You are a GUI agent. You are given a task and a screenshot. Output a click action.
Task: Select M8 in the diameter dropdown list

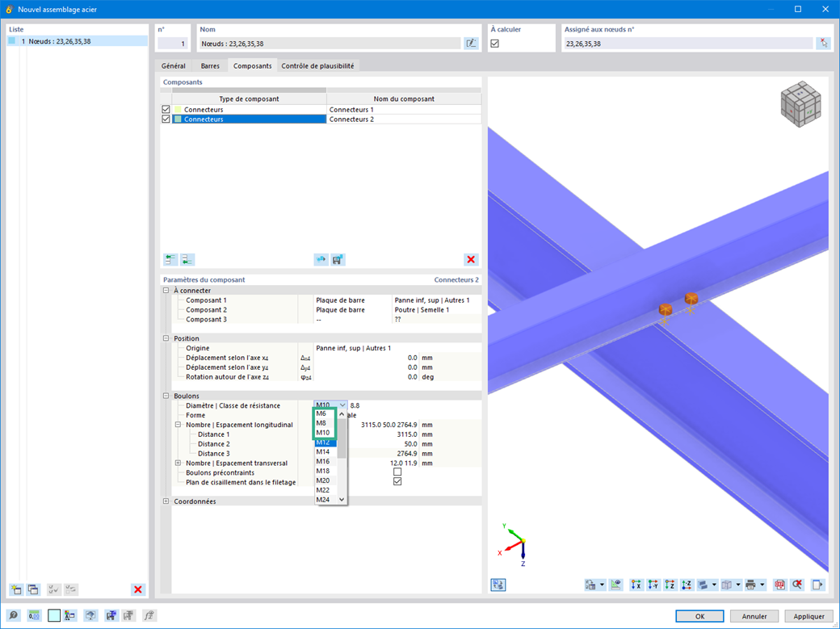[x=325, y=423]
